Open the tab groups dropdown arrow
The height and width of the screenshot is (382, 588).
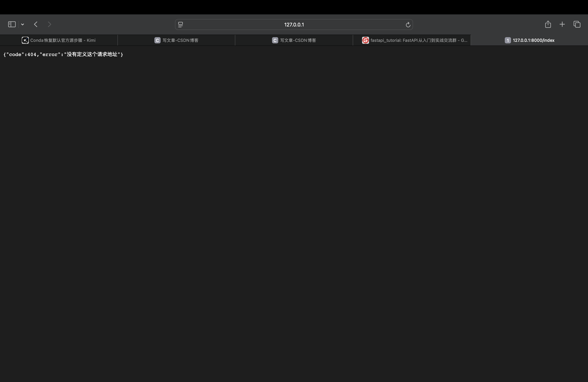point(23,25)
